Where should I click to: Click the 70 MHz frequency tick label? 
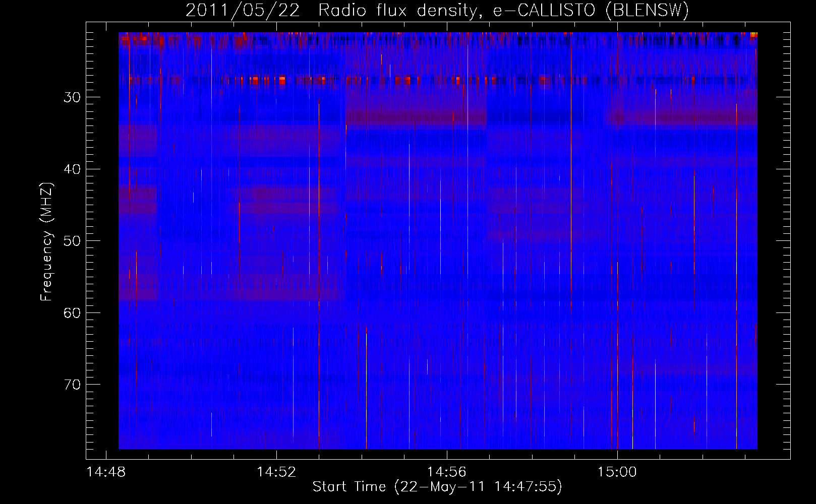pos(72,385)
